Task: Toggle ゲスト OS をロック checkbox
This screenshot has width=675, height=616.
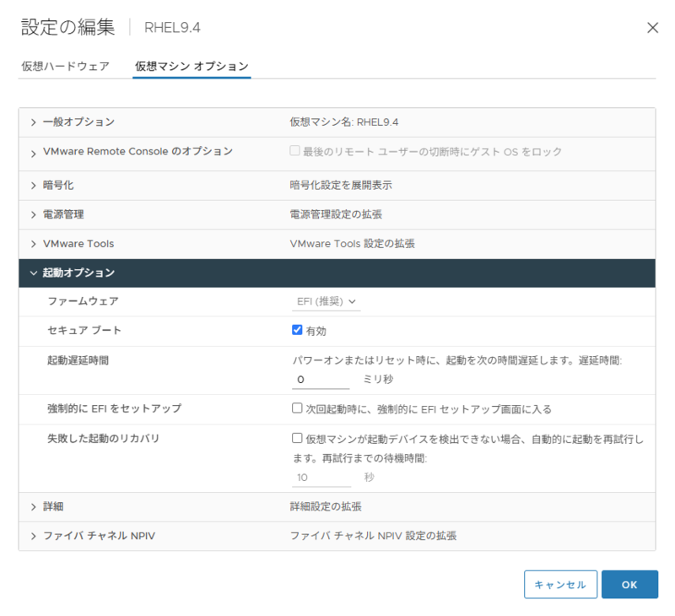Action: point(294,151)
